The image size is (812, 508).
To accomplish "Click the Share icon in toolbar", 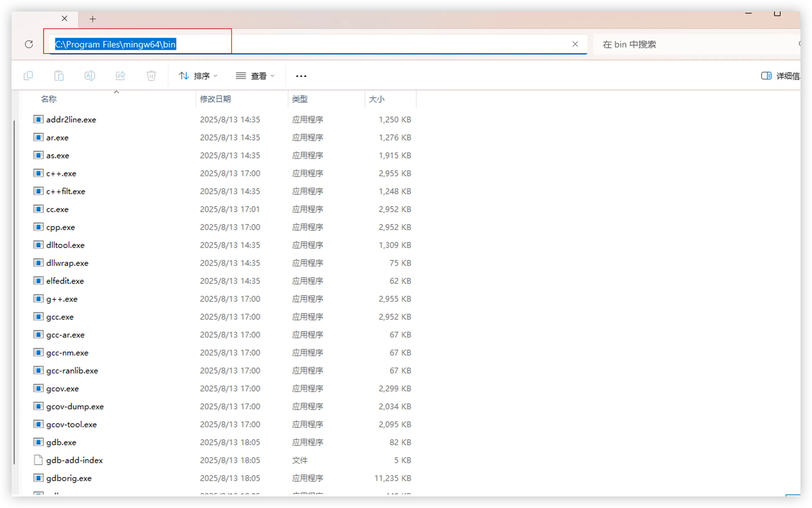I will tap(121, 76).
